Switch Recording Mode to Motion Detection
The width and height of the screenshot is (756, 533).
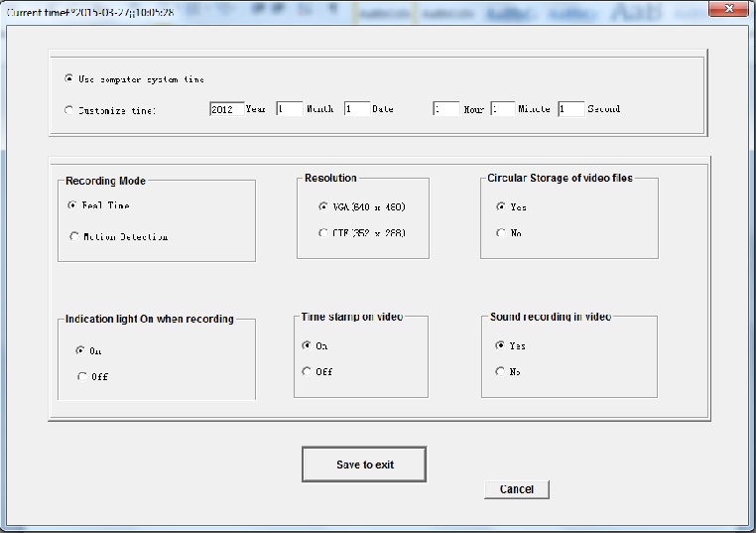[x=72, y=236]
